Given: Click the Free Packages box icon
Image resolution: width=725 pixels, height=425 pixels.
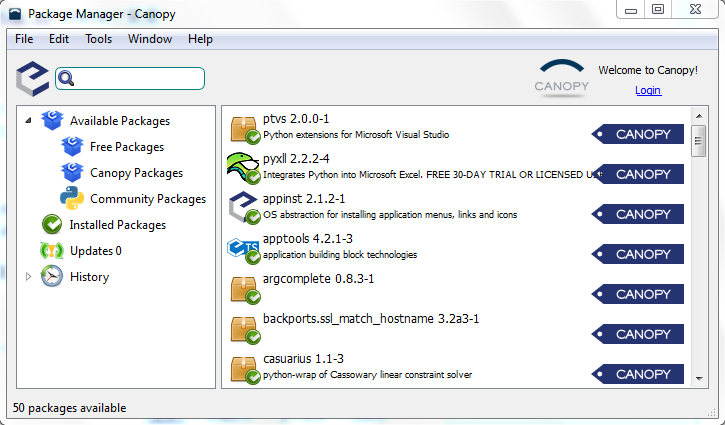Looking at the screenshot, I should tap(73, 147).
